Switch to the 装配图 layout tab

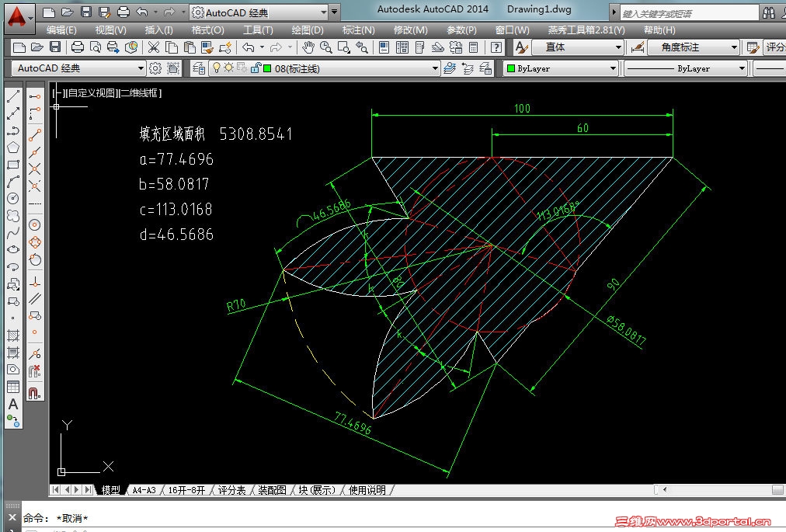coord(272,490)
